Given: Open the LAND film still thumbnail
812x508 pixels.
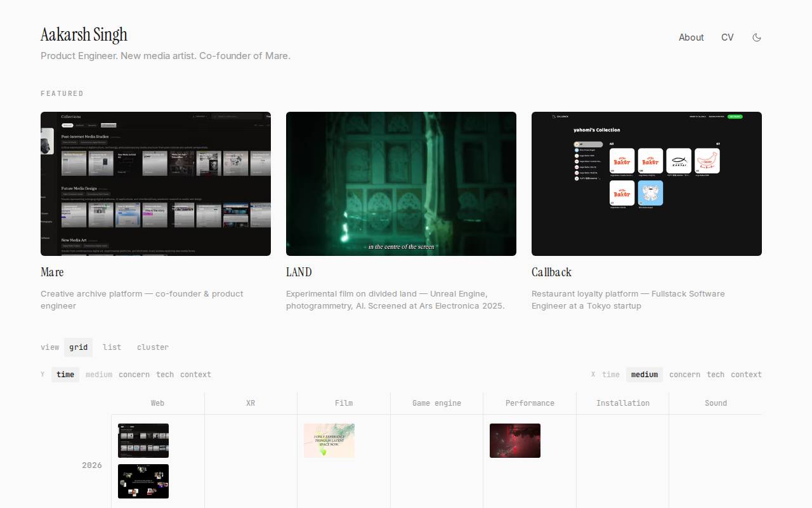Looking at the screenshot, I should (x=401, y=184).
